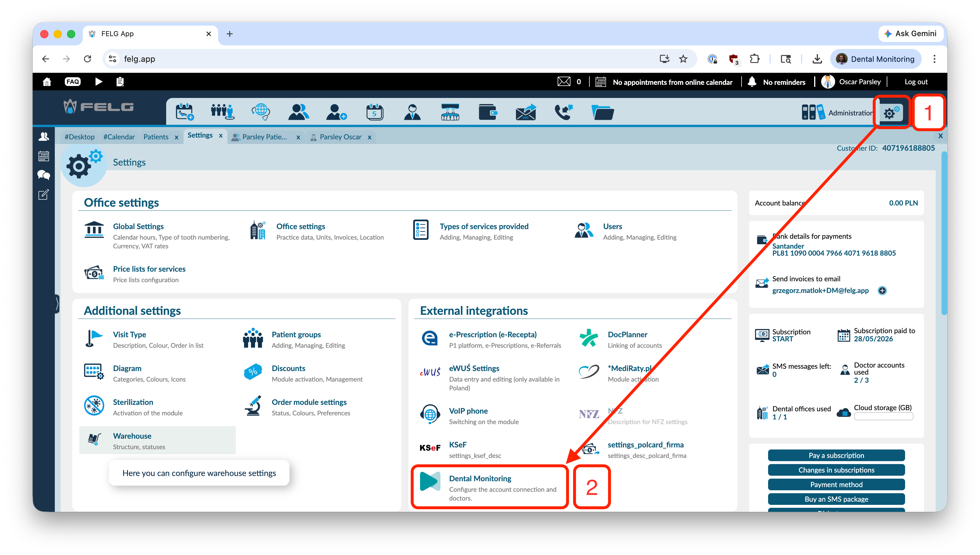Image resolution: width=980 pixels, height=555 pixels.
Task: Open the add appointment calendar icon
Action: 185,112
